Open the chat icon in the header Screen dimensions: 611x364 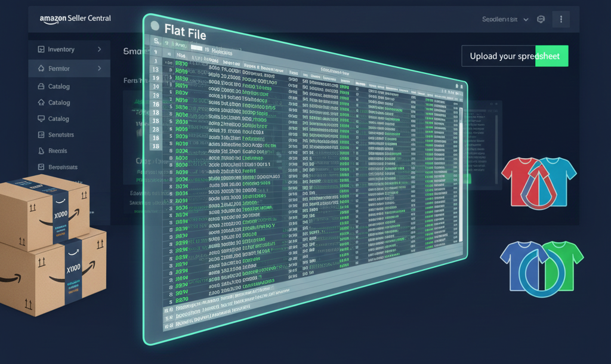point(541,20)
